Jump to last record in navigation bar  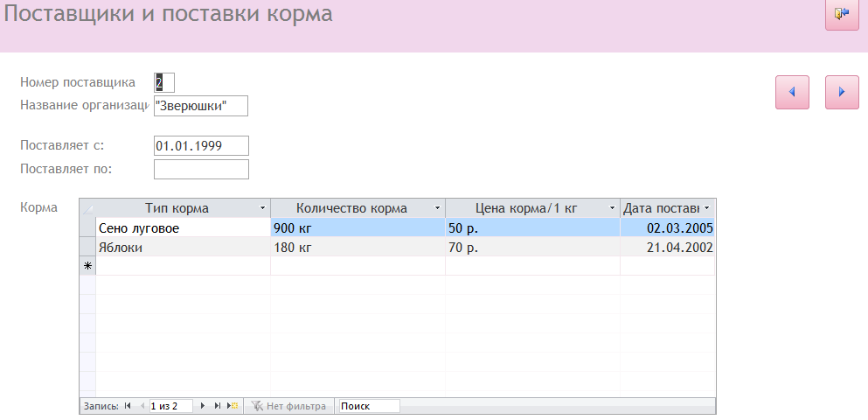218,406
